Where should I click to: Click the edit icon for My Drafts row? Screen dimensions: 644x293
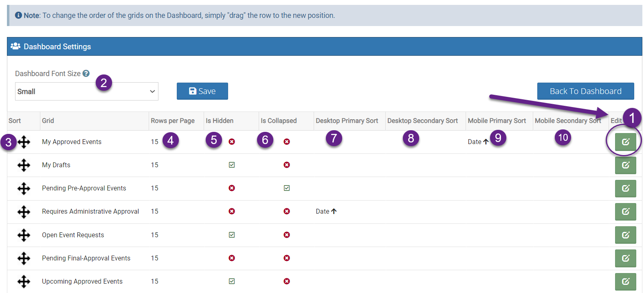tap(625, 165)
